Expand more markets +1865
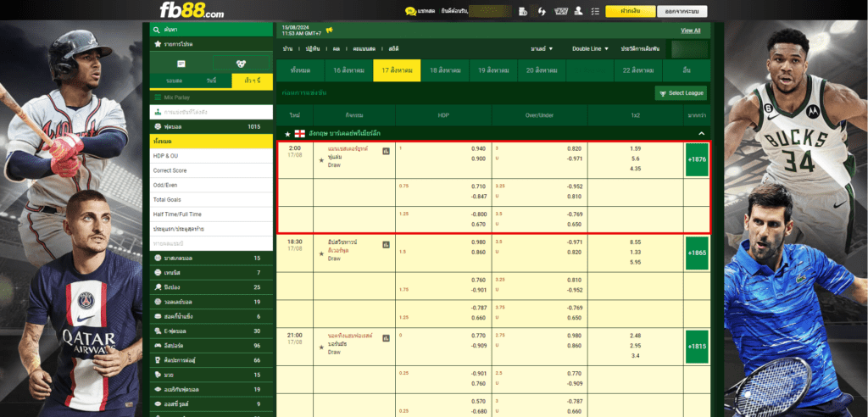868x417 pixels. [x=697, y=253]
